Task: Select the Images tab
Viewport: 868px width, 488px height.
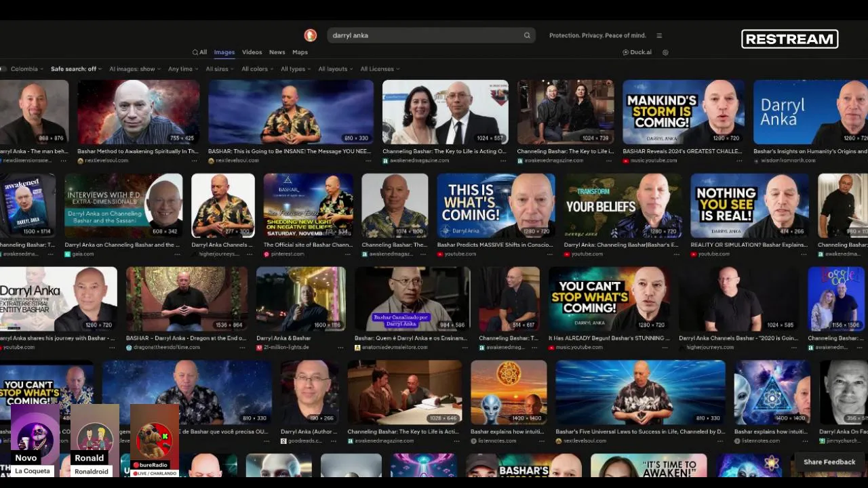Action: 224,52
